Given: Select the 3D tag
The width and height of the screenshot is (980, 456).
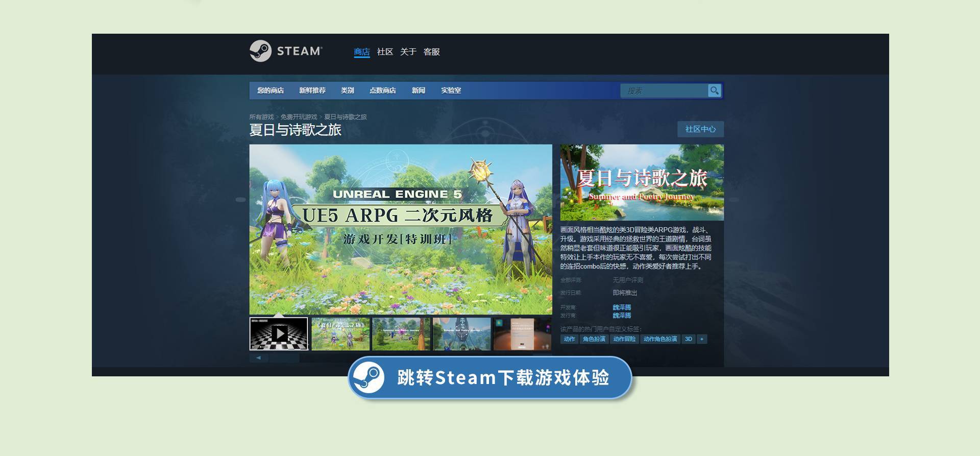Looking at the screenshot, I should tap(689, 339).
